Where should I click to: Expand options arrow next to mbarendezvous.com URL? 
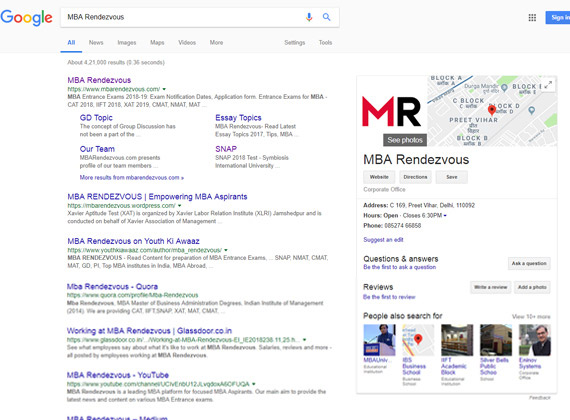click(164, 89)
